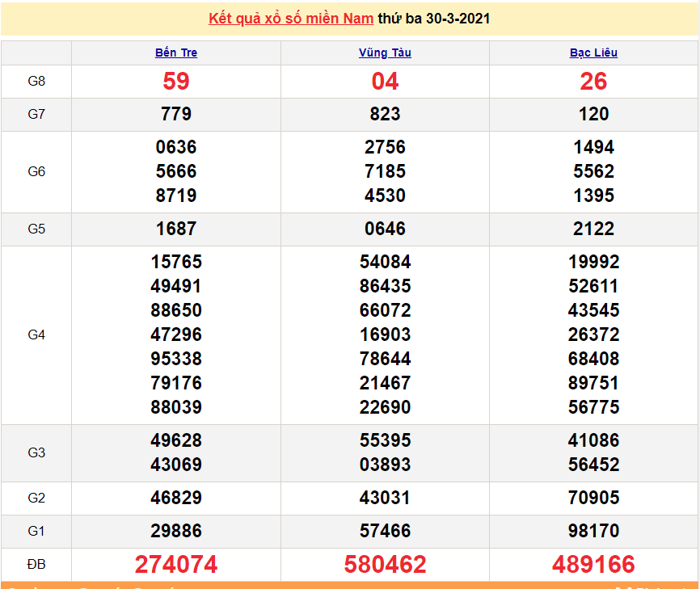The width and height of the screenshot is (700, 589).
Task: Open the Kết quả xổ số miền Nam link
Action: 290,19
